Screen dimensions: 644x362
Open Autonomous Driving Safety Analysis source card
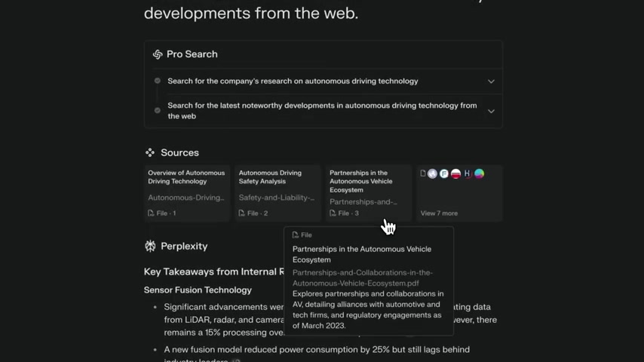pyautogui.click(x=278, y=193)
